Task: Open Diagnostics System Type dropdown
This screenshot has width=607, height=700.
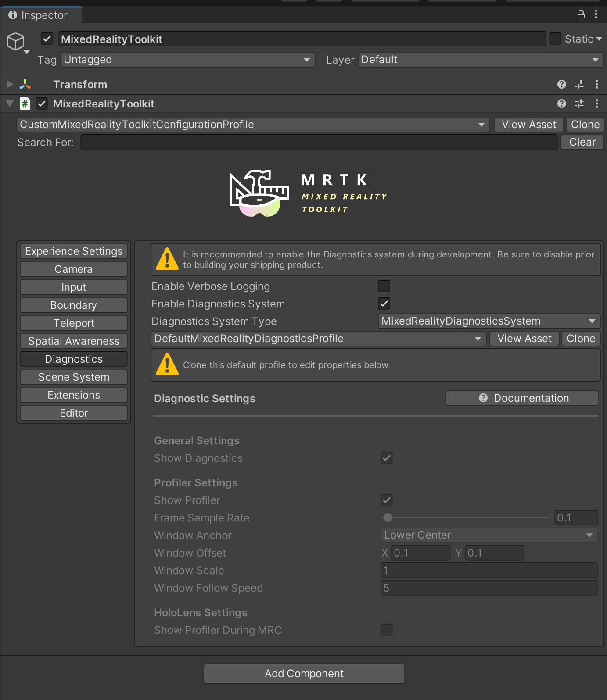Action: (x=489, y=321)
